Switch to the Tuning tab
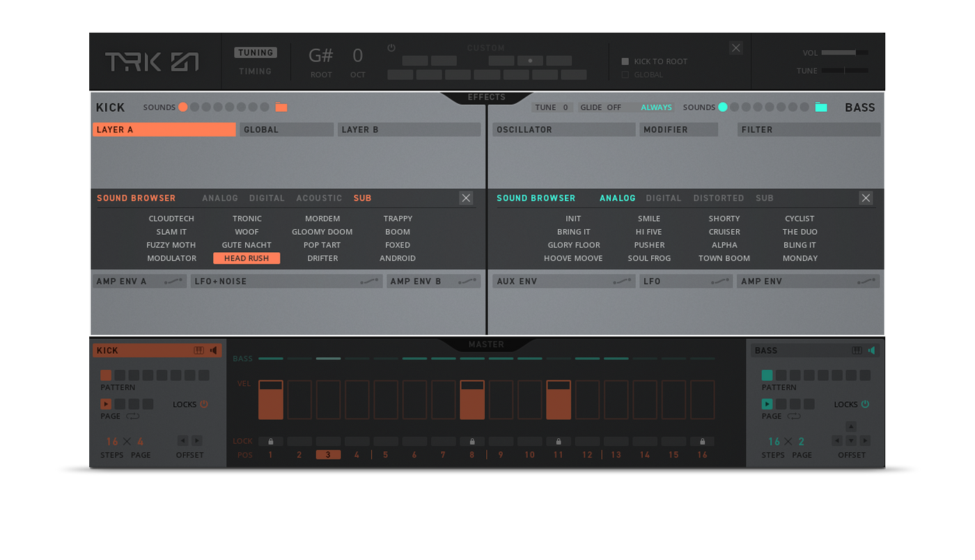Viewport: 975px width, 560px height. tap(256, 52)
